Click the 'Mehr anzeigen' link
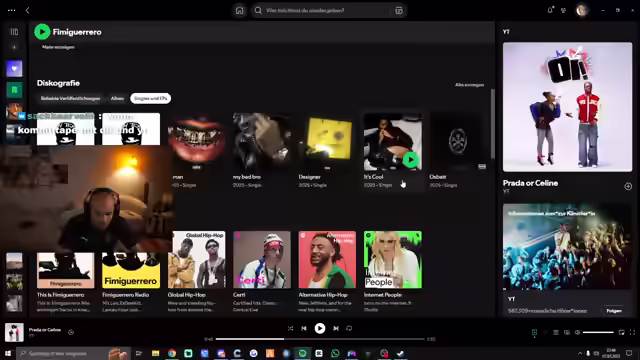 [x=58, y=47]
